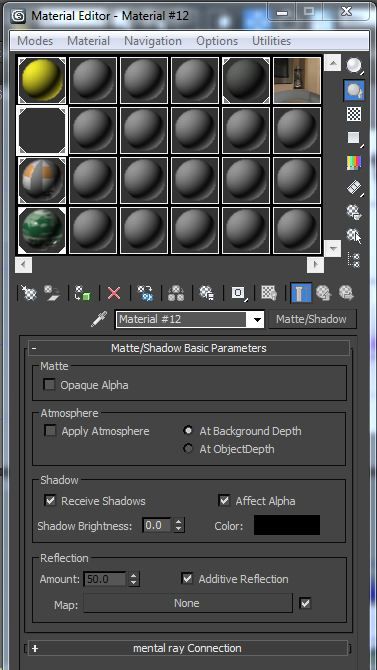This screenshot has height=670, width=377.
Task: Uncheck the Receive Shadows checkbox
Action: pyautogui.click(x=50, y=501)
